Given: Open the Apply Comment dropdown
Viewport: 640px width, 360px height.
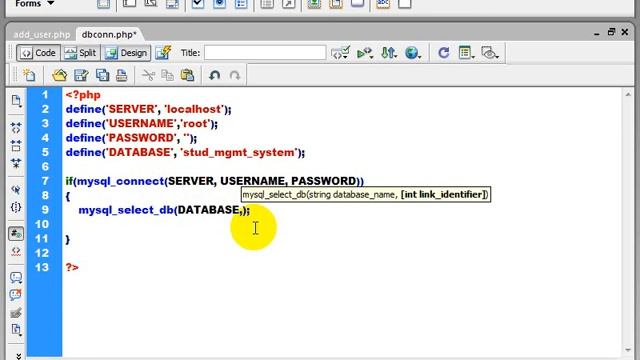Looking at the screenshot, I should pyautogui.click(x=16, y=278).
